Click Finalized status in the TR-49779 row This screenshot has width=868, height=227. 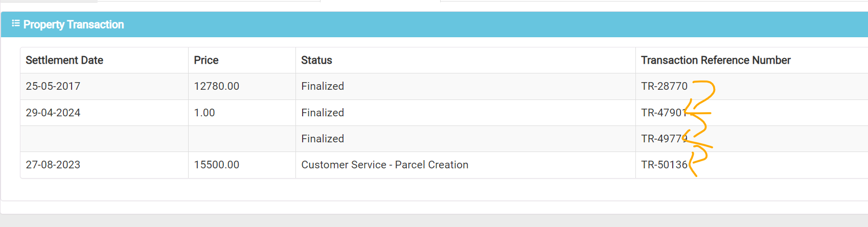pyautogui.click(x=323, y=139)
